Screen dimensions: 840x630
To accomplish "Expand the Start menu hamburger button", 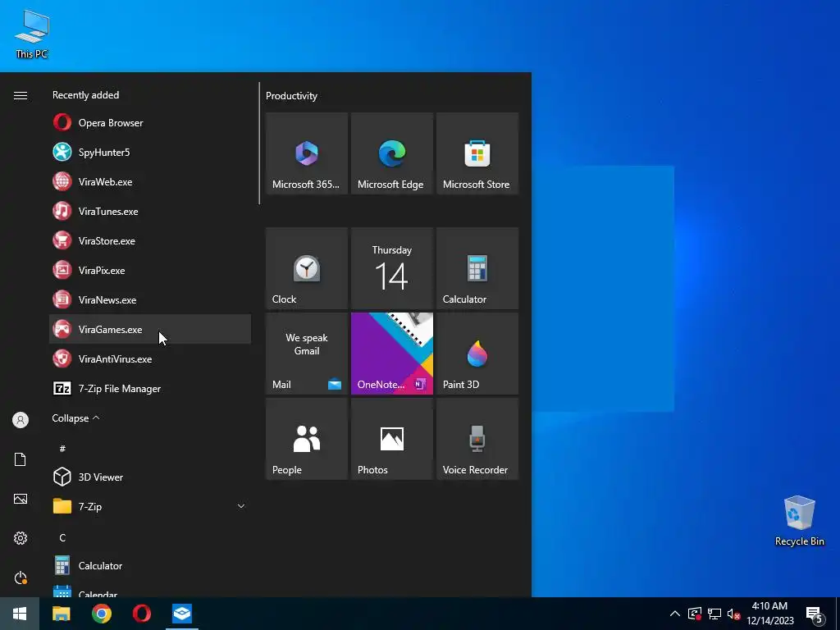I will pos(21,95).
